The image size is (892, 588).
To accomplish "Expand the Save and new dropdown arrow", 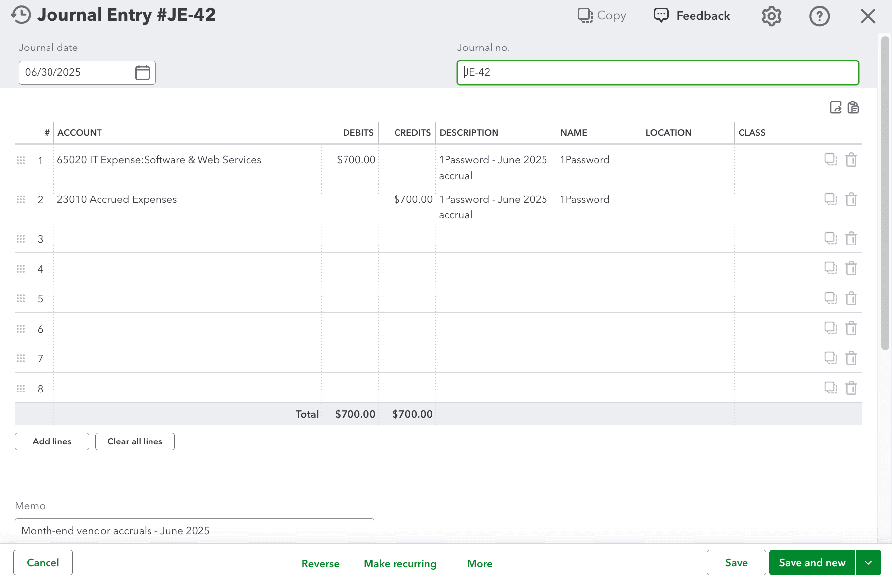I will [868, 562].
